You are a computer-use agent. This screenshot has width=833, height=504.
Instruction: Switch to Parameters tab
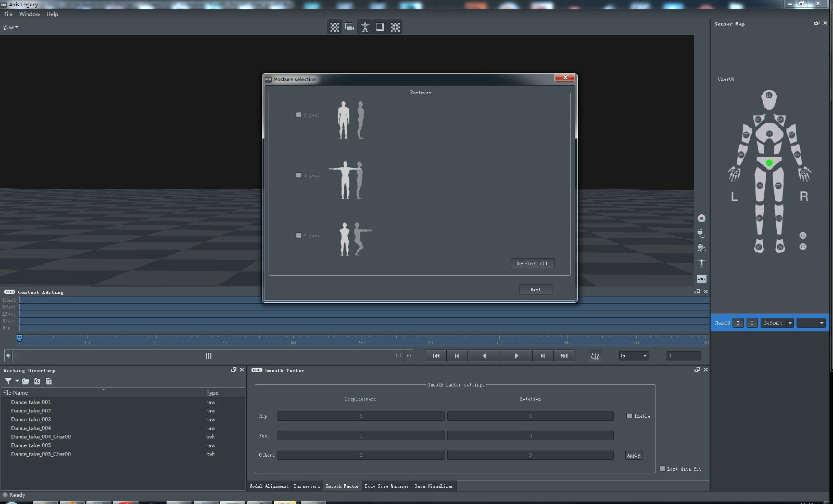click(307, 486)
